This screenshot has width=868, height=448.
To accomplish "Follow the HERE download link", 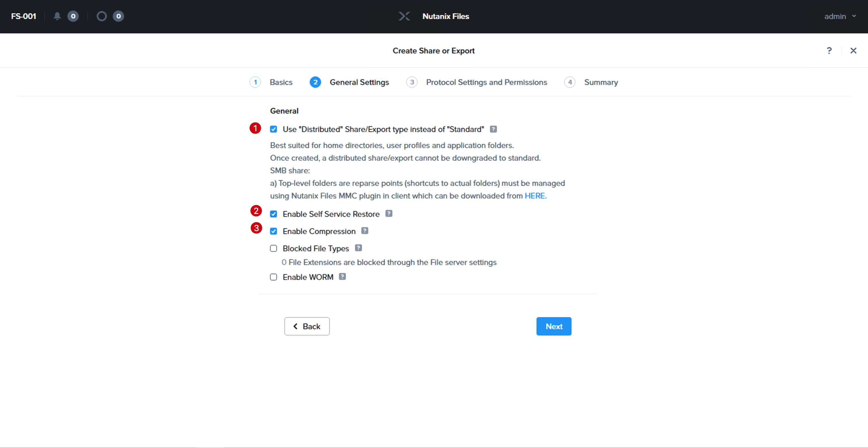I will tap(535, 196).
